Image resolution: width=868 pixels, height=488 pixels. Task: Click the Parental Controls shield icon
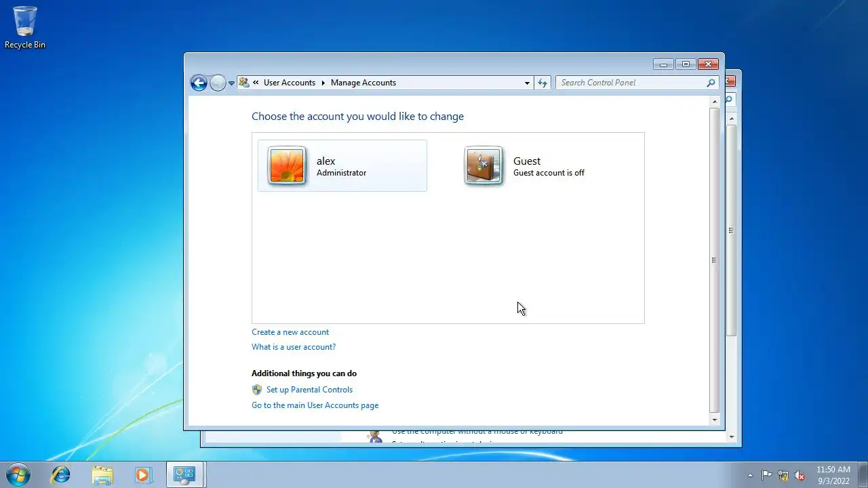click(x=257, y=390)
